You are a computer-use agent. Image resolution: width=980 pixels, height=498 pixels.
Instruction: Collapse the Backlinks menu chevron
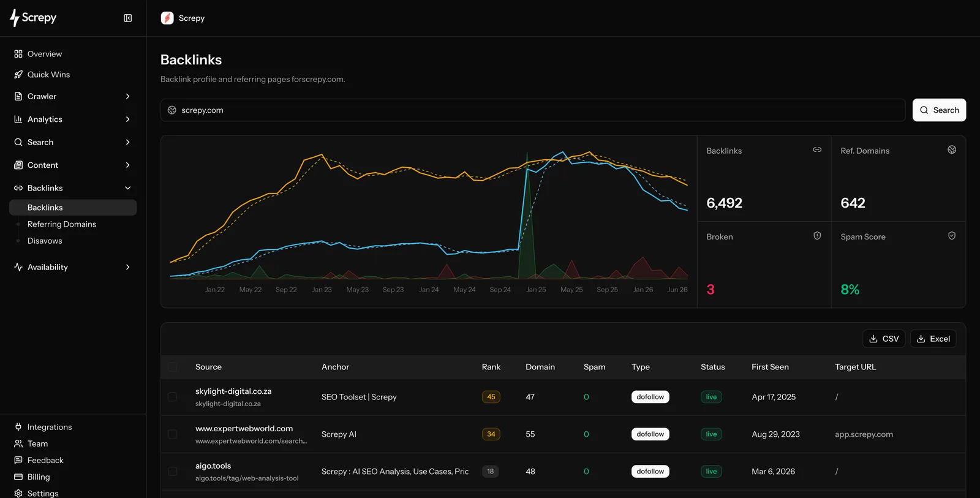tap(127, 188)
